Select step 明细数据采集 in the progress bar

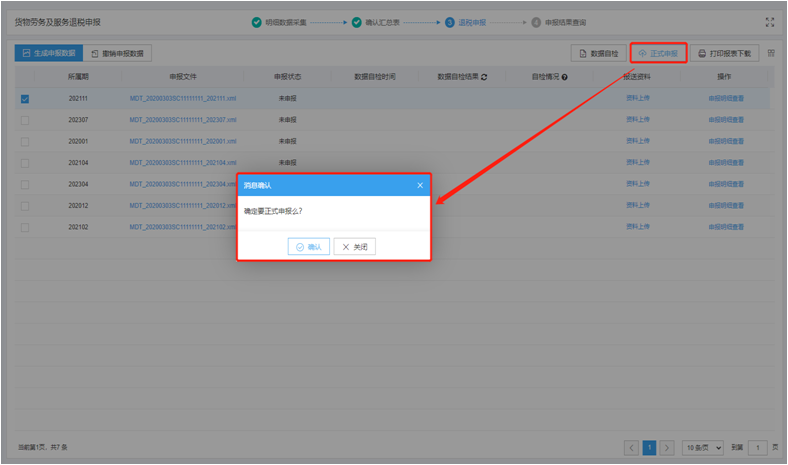pos(279,22)
